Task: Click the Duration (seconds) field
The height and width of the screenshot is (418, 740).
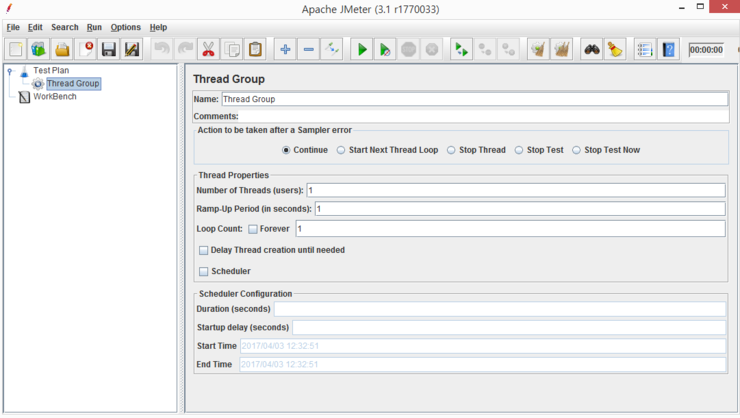Action: click(500, 309)
